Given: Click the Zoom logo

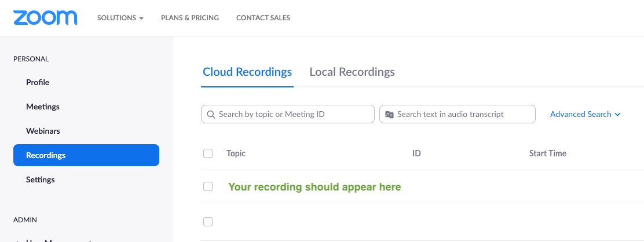Looking at the screenshot, I should coord(45,18).
